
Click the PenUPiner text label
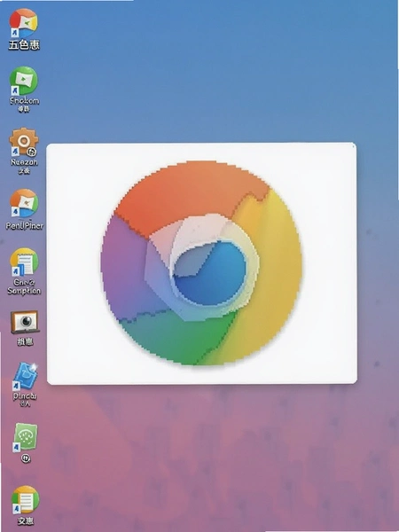pos(25,225)
